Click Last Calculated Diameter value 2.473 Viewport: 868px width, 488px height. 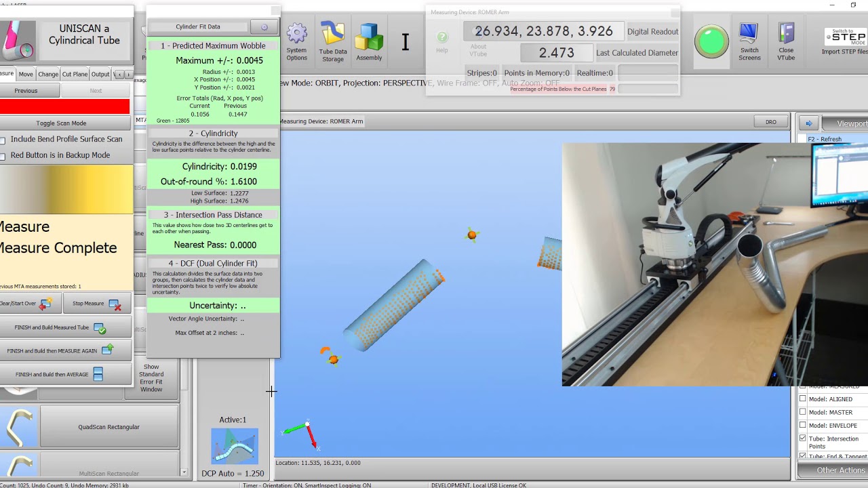[556, 53]
